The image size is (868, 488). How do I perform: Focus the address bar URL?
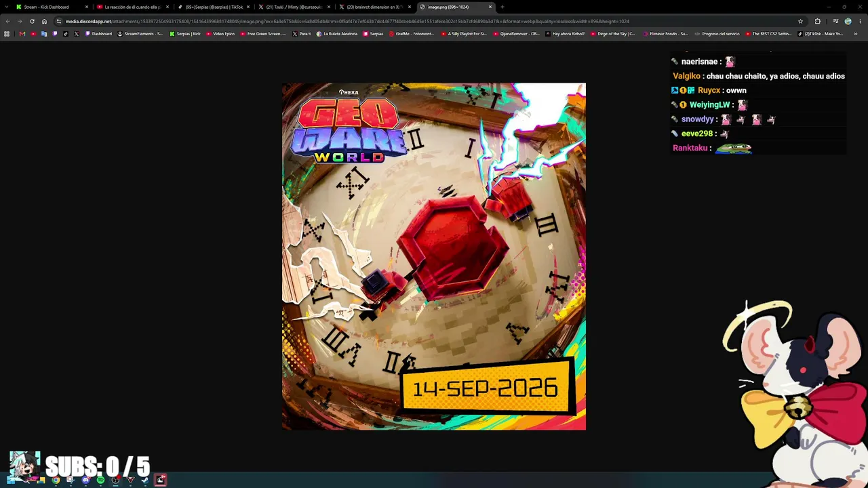click(347, 21)
